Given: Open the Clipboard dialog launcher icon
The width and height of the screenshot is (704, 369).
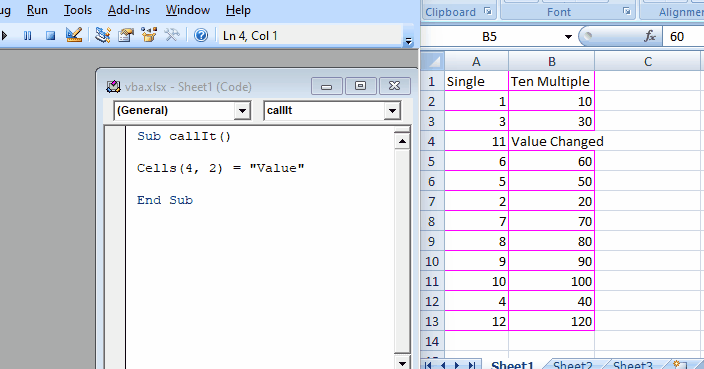Looking at the screenshot, I should coord(488,12).
